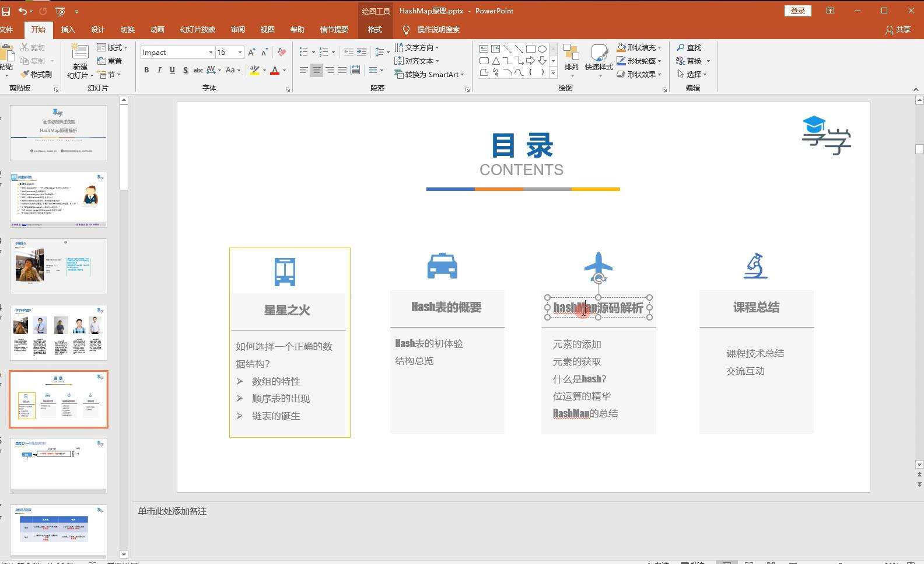Click the Find magnifier icon

[681, 47]
